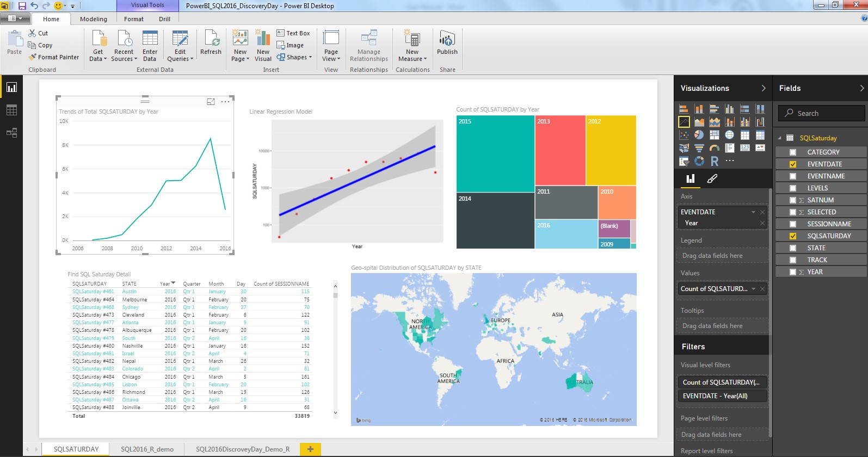Image resolution: width=868 pixels, height=457 pixels.
Task: Select the gauge visualization
Action: coord(715,147)
